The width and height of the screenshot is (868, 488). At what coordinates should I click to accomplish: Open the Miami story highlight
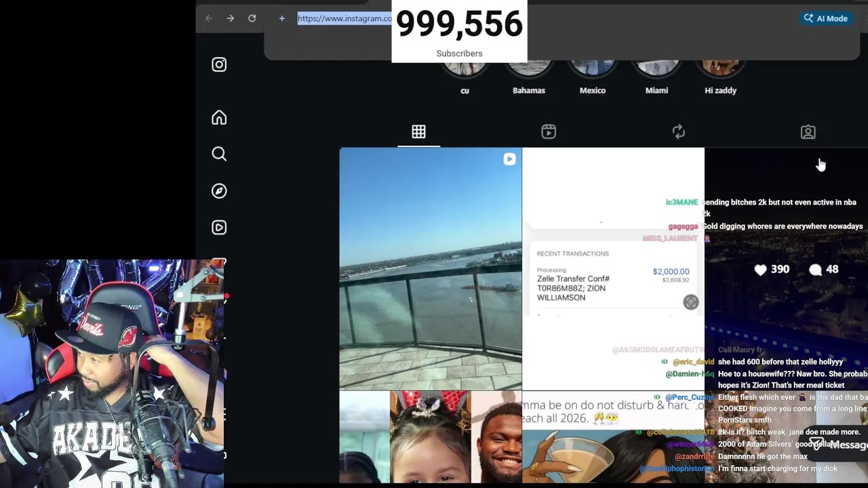(x=656, y=78)
